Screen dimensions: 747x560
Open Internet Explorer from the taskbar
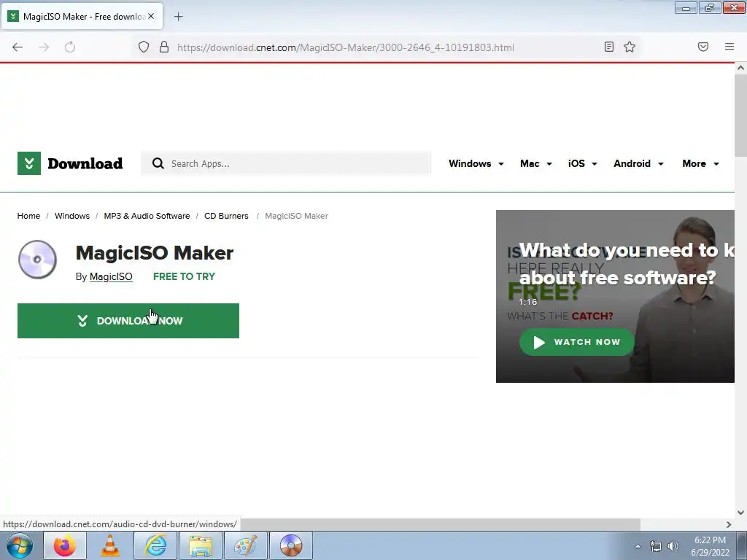155,545
